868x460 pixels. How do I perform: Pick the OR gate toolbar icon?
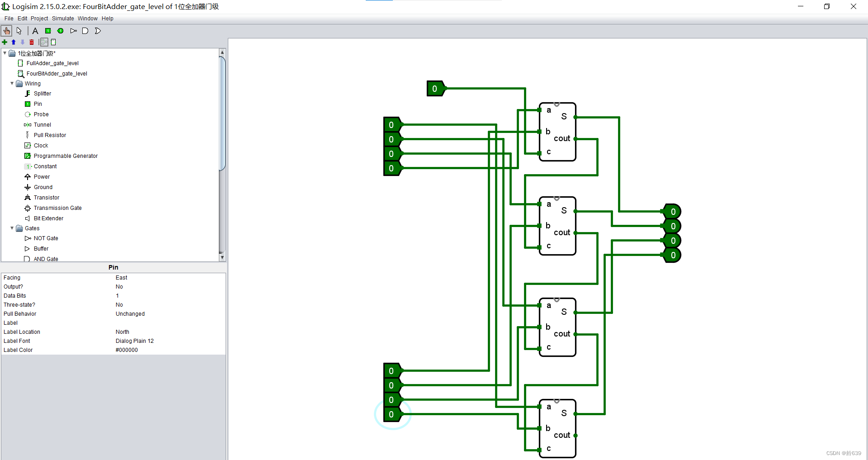click(x=98, y=31)
